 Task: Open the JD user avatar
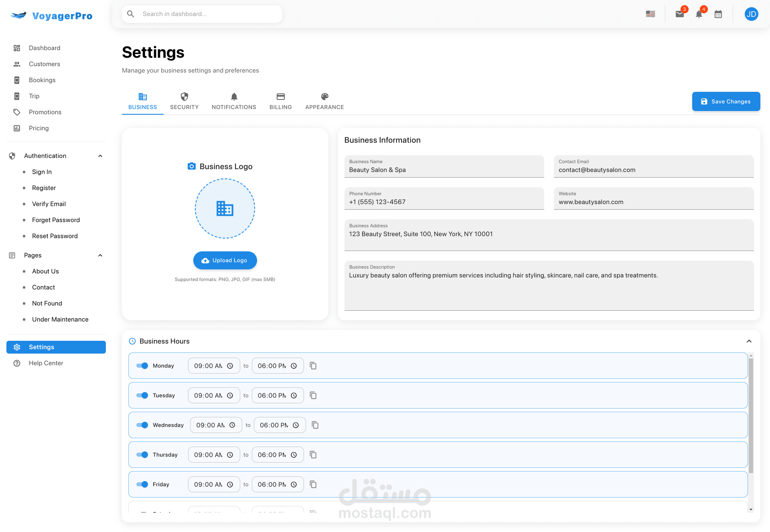coord(751,14)
